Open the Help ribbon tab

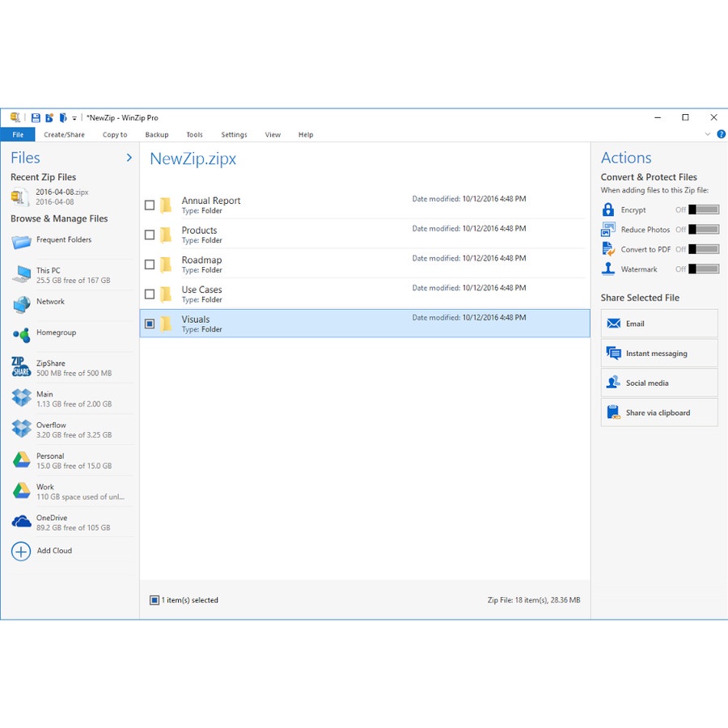tap(306, 134)
